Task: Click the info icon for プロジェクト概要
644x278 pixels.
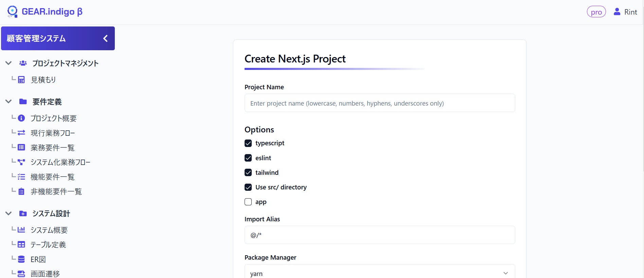Action: click(21, 118)
